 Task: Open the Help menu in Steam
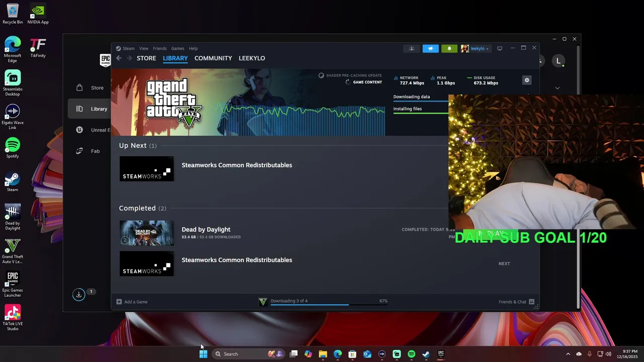point(193,48)
